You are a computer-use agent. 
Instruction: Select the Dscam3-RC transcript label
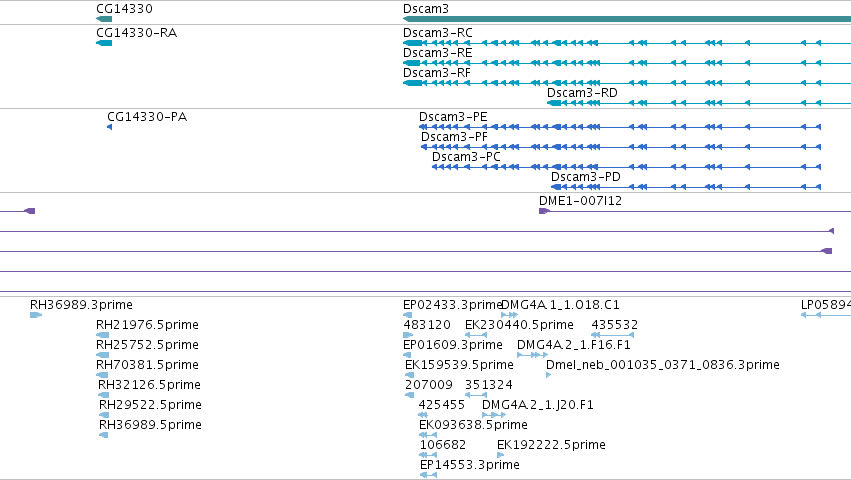point(437,33)
